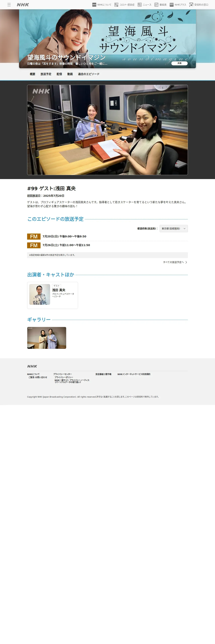The image size is (215, 644).
Task: Open footer NHKについて link
Action: [x=33, y=374]
